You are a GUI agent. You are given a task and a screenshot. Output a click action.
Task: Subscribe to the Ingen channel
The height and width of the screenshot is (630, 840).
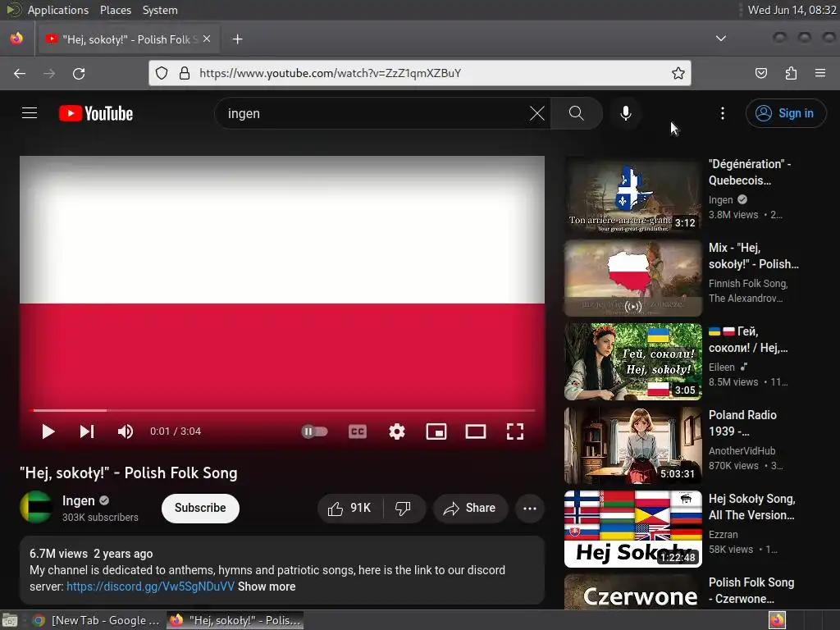200,508
